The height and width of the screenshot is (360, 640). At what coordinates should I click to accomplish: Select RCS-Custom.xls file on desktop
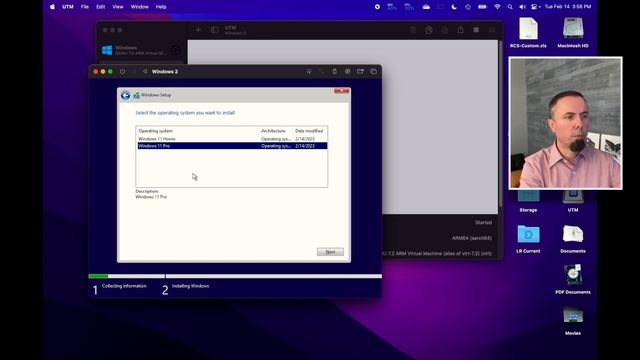[x=528, y=33]
